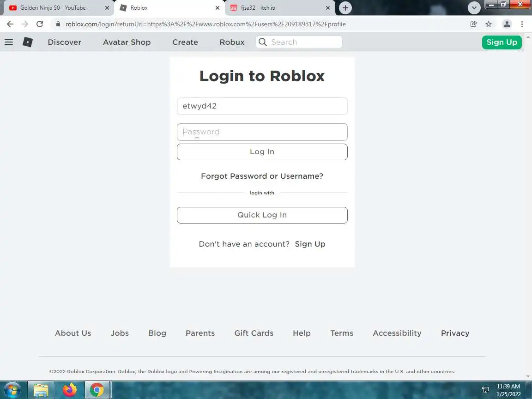The image size is (532, 399).
Task: Click the search magnifier icon
Action: tap(263, 42)
